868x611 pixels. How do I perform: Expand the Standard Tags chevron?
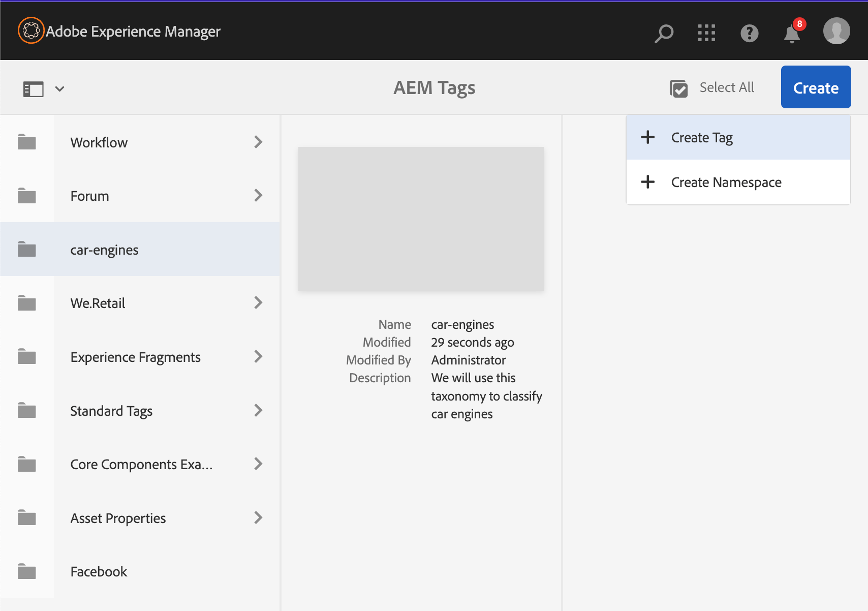(x=258, y=410)
